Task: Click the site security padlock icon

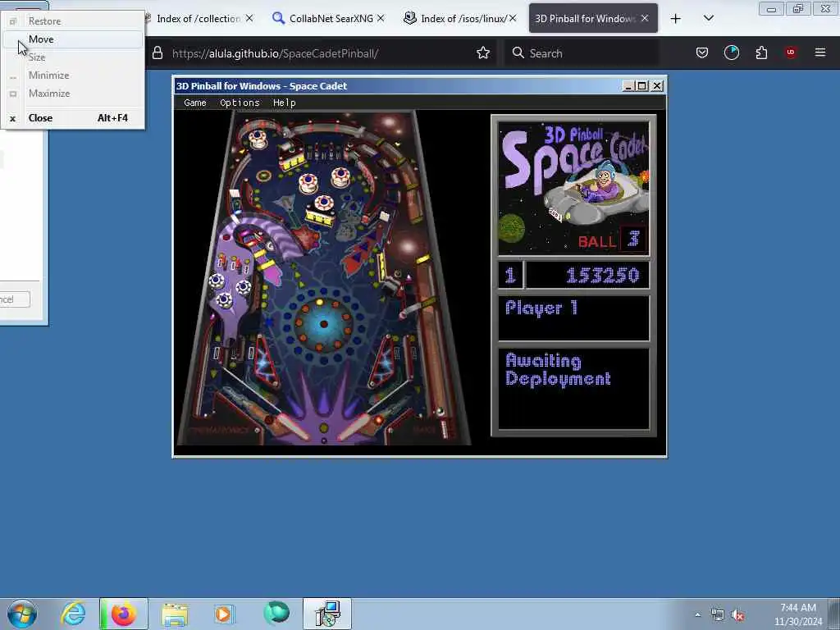Action: click(x=157, y=52)
